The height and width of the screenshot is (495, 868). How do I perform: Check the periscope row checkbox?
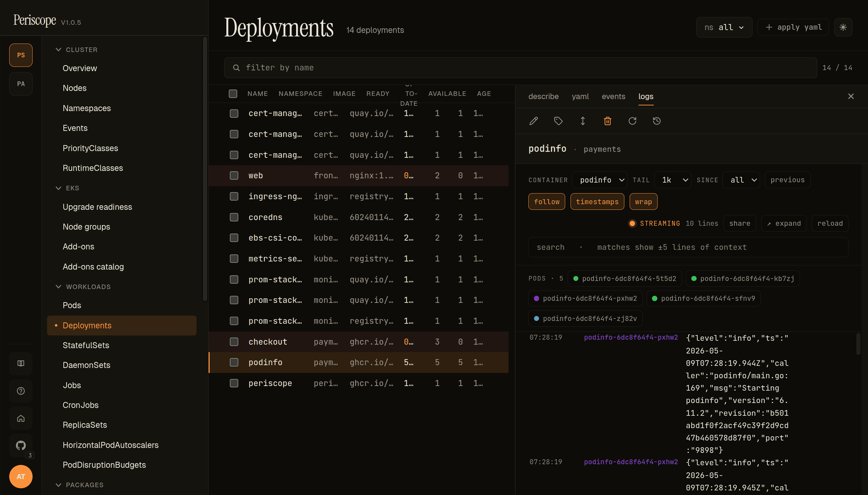pos(234,383)
